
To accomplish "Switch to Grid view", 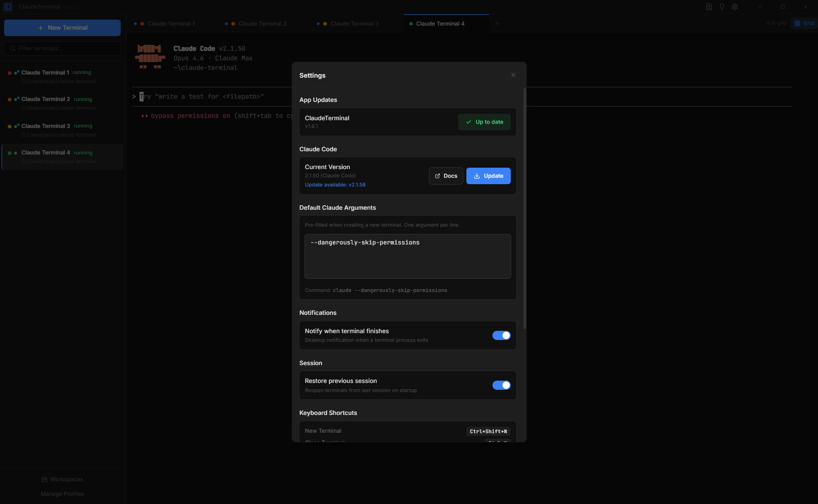I will point(804,23).
